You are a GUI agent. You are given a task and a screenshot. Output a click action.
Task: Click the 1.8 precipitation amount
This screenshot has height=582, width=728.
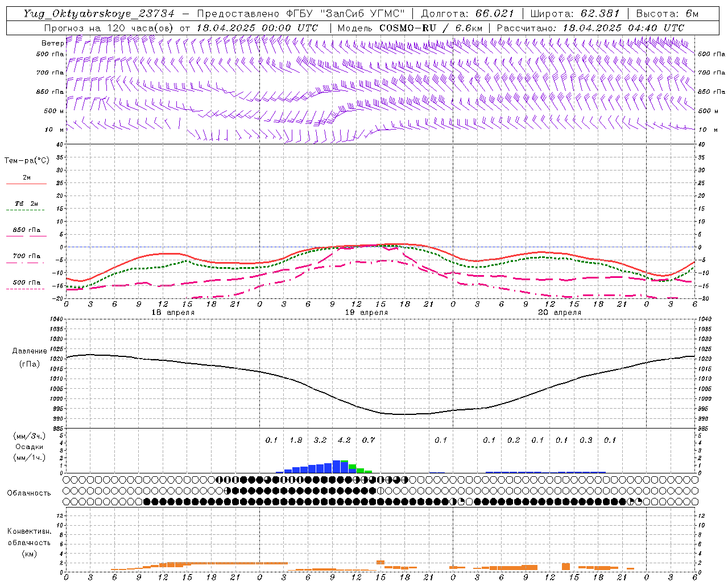tap(296, 440)
